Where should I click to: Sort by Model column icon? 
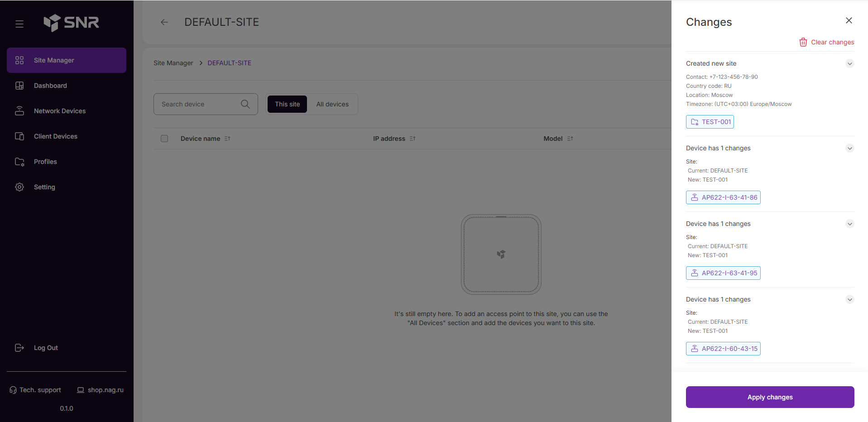[570, 139]
